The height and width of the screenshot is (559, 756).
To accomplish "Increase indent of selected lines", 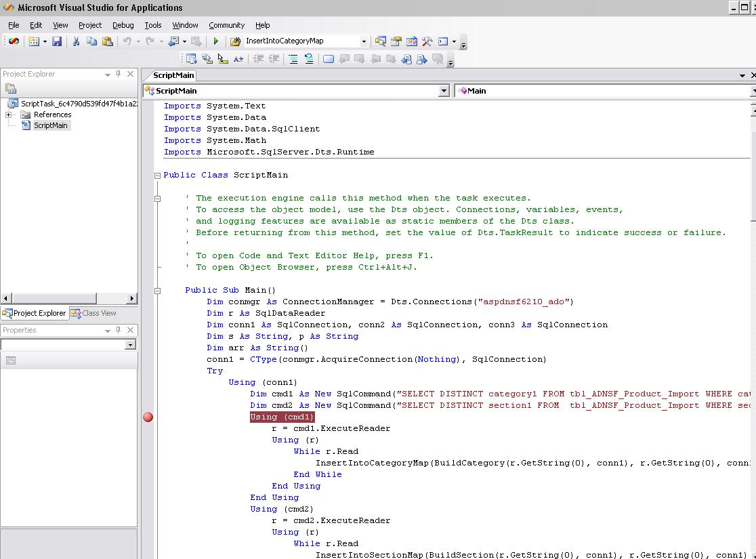I will click(274, 59).
